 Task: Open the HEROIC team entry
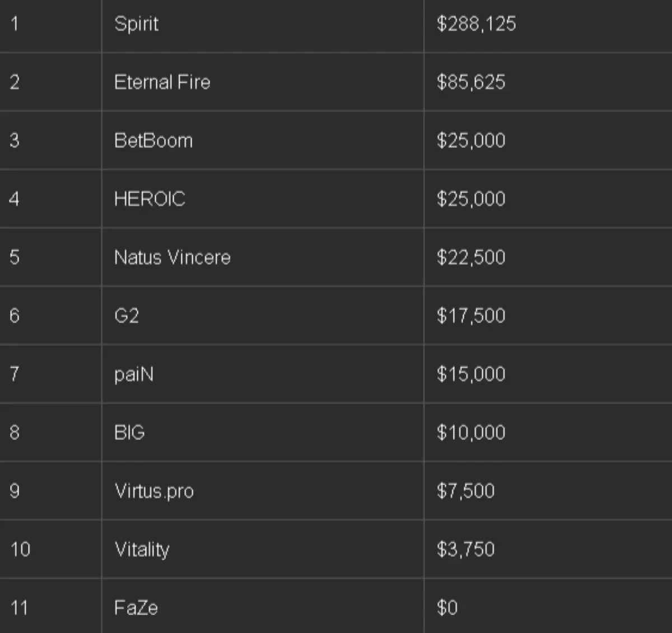point(150,199)
